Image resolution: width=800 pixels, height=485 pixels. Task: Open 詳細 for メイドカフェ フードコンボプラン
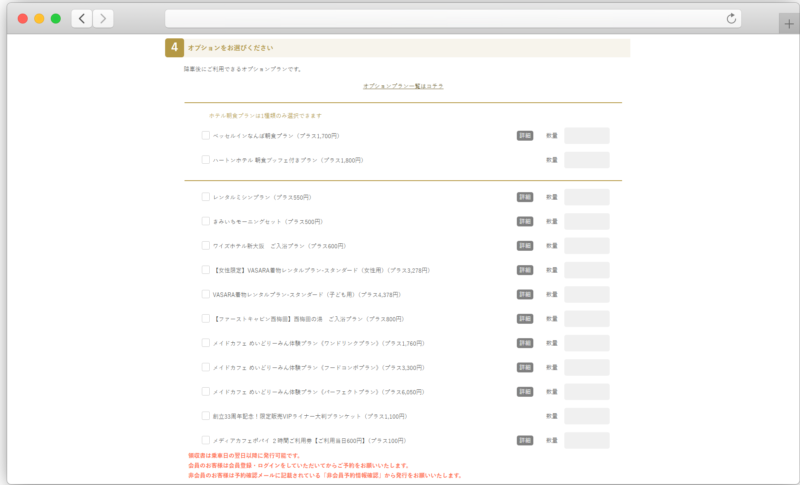(x=525, y=367)
